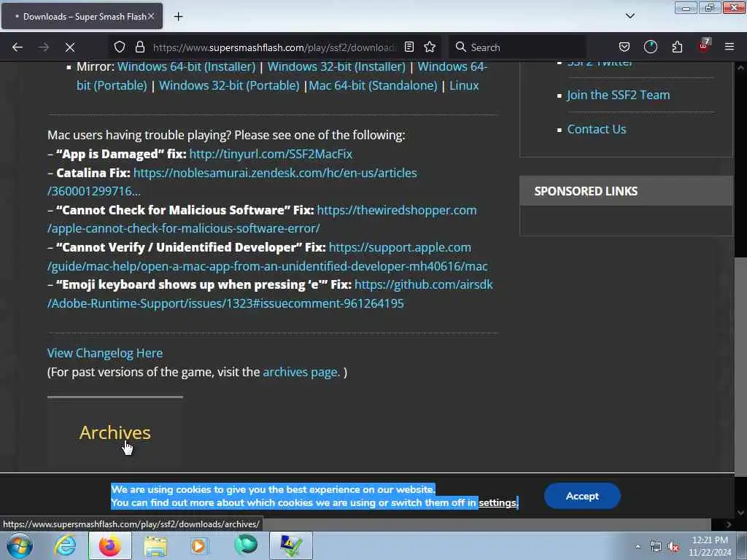This screenshot has height=560, width=747.
Task: Open the uBlock extension with badge 7
Action: [704, 46]
